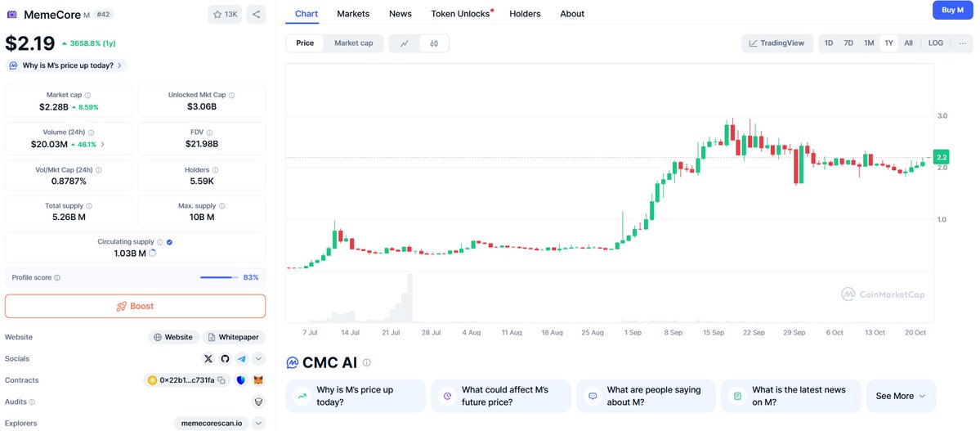Image resolution: width=980 pixels, height=431 pixels.
Task: Add MemeCore to watchlist via star button
Action: pyautogui.click(x=225, y=14)
